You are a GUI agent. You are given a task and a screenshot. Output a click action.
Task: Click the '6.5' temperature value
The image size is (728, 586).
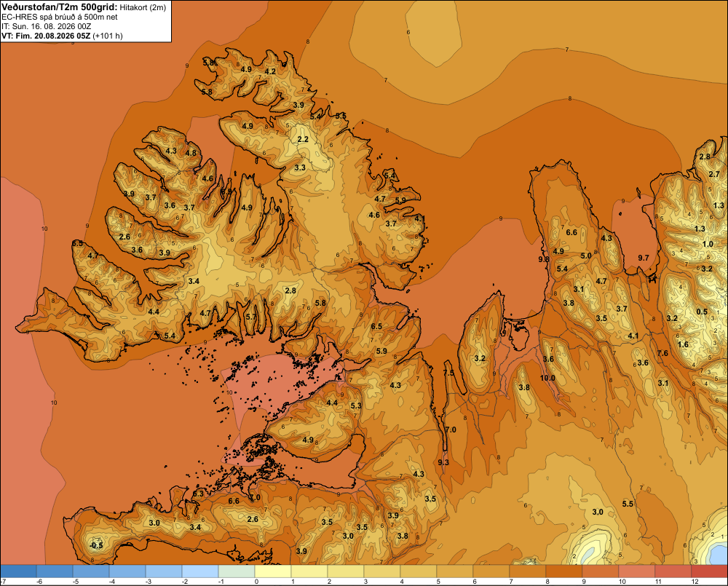376,326
